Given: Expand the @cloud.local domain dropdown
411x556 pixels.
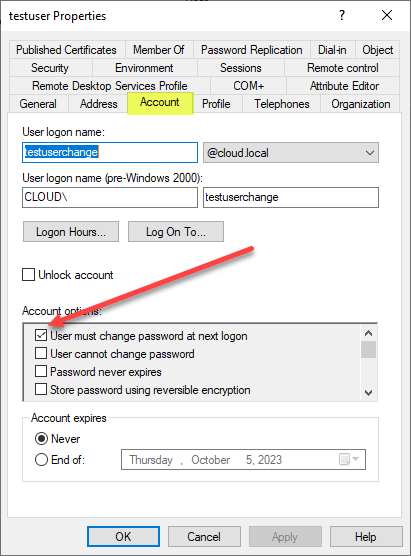Looking at the screenshot, I should pyautogui.click(x=291, y=153).
